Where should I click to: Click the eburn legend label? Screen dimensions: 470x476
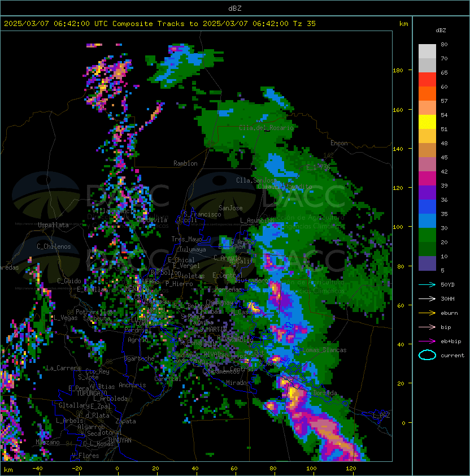coord(449,313)
